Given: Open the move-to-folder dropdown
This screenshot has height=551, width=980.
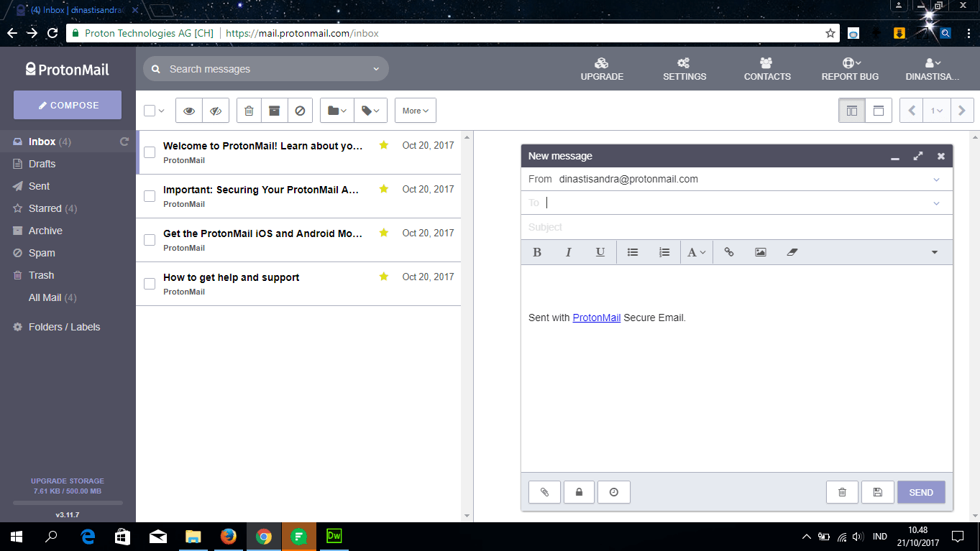Looking at the screenshot, I should coord(337,111).
